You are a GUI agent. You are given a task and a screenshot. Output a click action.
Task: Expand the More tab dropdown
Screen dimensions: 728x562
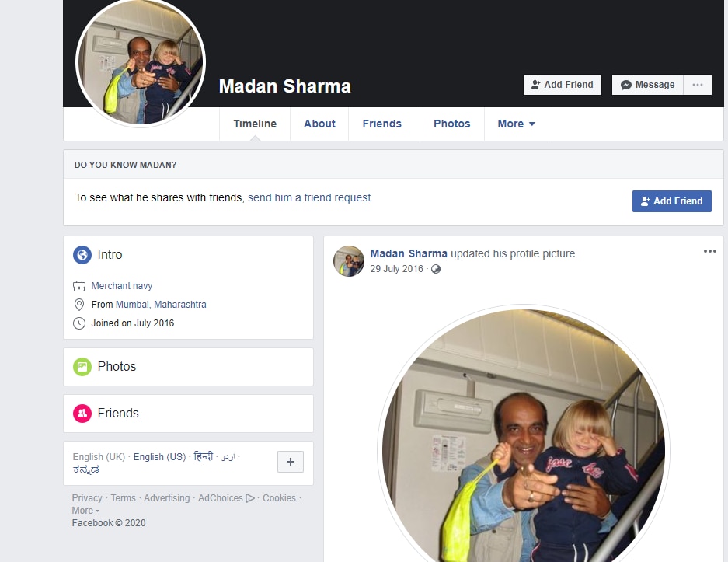[x=517, y=124]
